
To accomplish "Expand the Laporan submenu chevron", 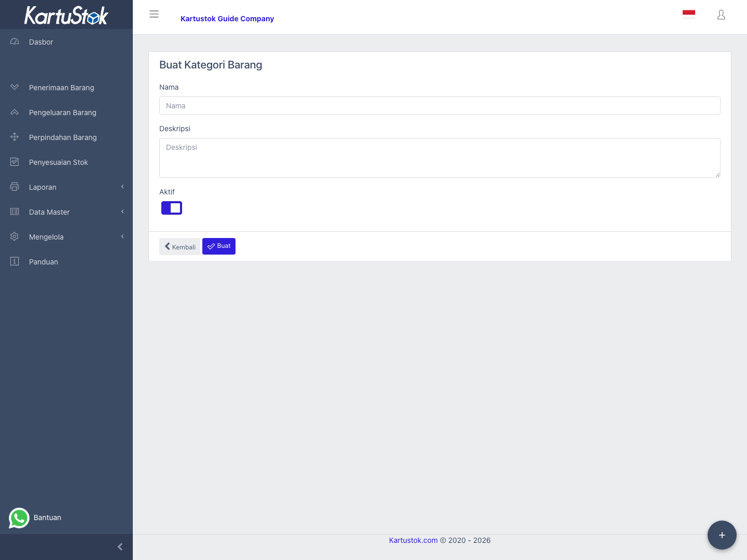I will pyautogui.click(x=122, y=187).
